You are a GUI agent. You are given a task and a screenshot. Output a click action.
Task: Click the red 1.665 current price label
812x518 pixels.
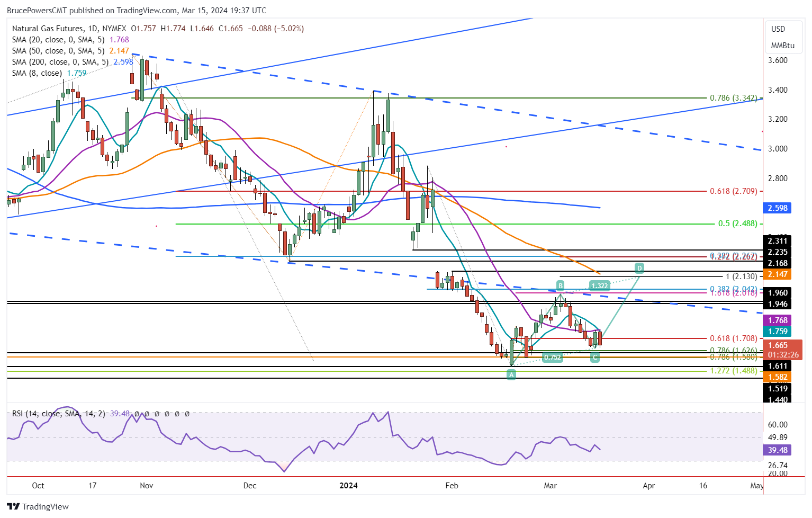pyautogui.click(x=782, y=350)
